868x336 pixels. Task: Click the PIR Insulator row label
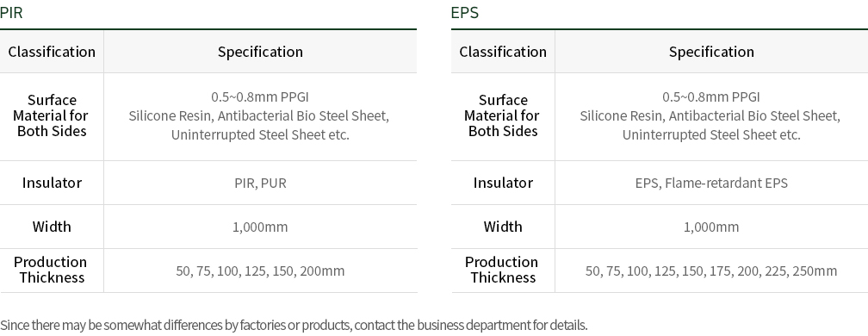coord(52,183)
